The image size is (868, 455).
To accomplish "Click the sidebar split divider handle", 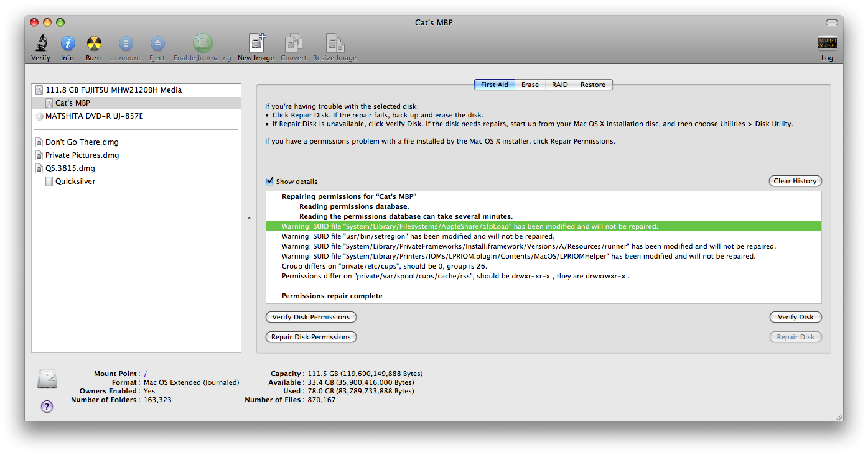I will coord(249,218).
